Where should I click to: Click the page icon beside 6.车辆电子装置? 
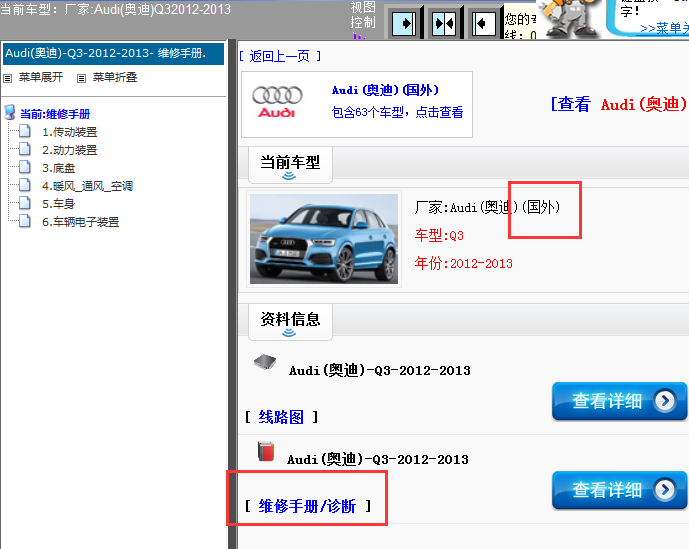(x=25, y=221)
